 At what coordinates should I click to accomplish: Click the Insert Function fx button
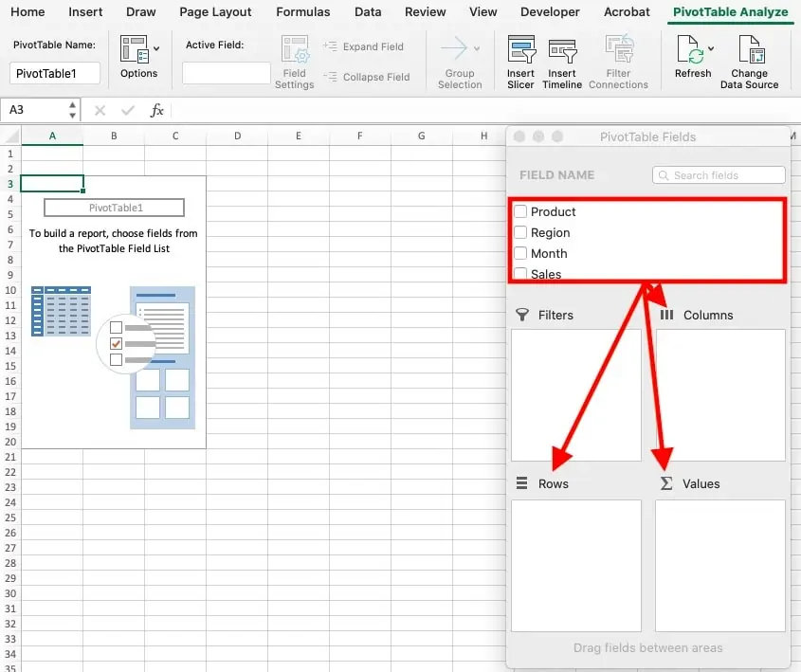[156, 110]
